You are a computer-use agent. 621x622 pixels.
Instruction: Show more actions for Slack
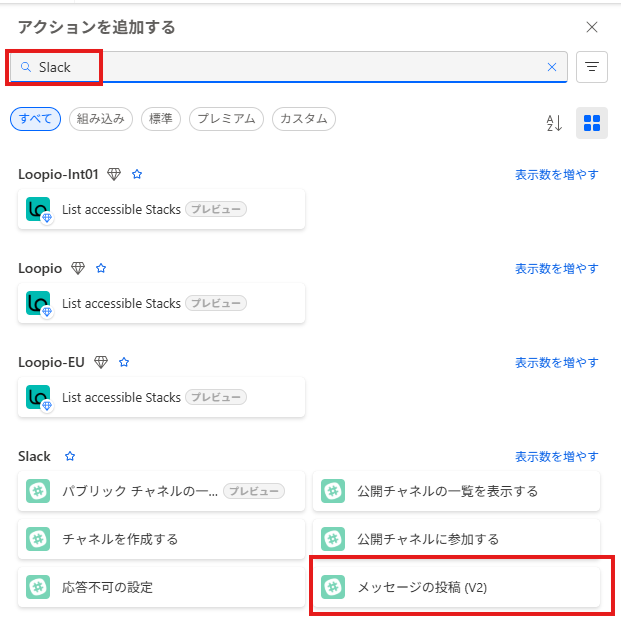point(556,457)
